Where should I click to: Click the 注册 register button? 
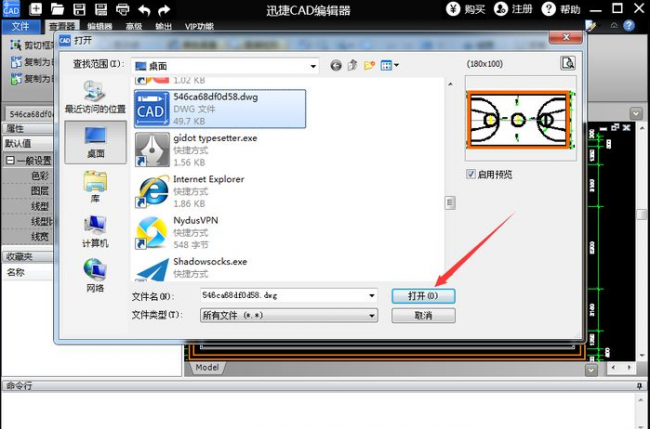pyautogui.click(x=513, y=9)
